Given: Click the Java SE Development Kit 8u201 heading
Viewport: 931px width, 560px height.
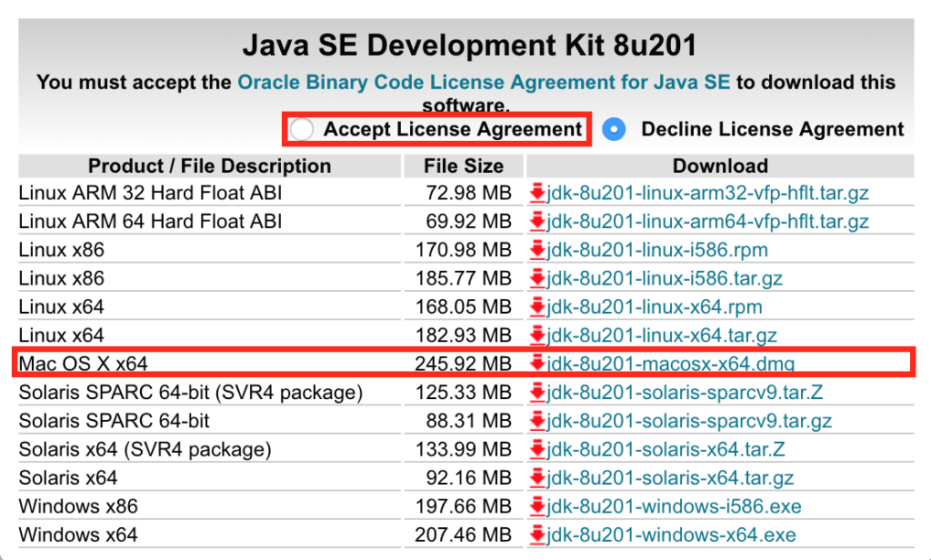Looking at the screenshot, I should (x=470, y=45).
